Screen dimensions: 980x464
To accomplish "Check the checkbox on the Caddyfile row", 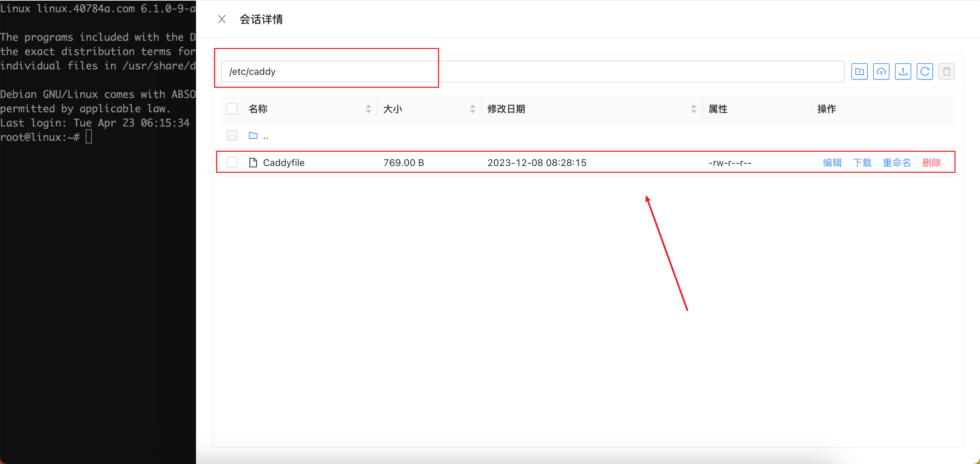I will (x=232, y=162).
